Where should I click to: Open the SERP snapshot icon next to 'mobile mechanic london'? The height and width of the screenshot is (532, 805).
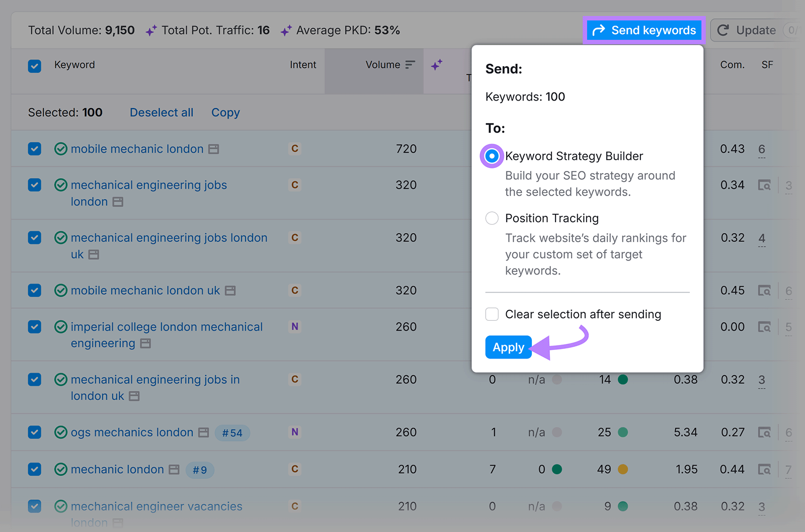point(215,149)
